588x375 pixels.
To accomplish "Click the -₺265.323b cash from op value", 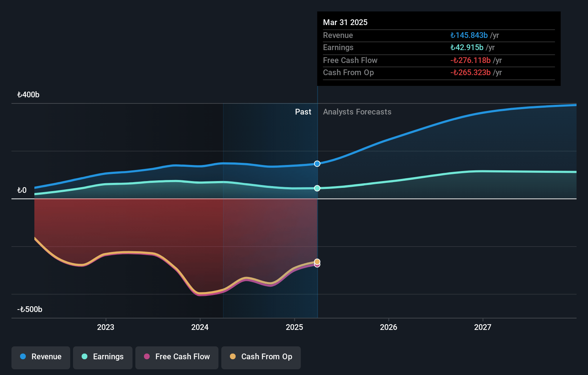I will coord(470,73).
